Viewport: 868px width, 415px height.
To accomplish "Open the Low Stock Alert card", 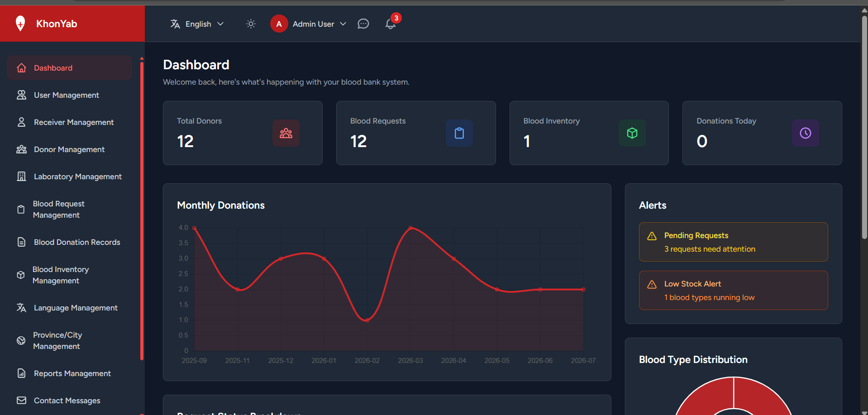I will (x=733, y=290).
